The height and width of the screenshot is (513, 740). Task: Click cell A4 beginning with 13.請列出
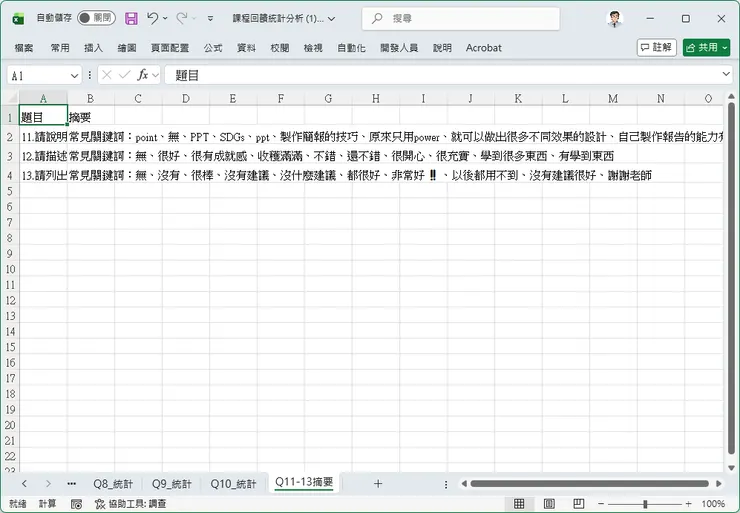pyautogui.click(x=43, y=175)
